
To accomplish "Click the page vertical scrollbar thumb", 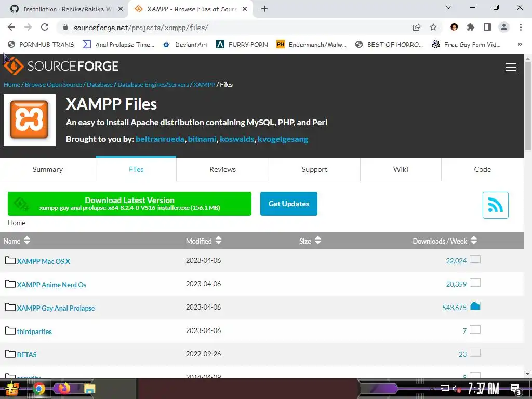I will pyautogui.click(x=528, y=106).
